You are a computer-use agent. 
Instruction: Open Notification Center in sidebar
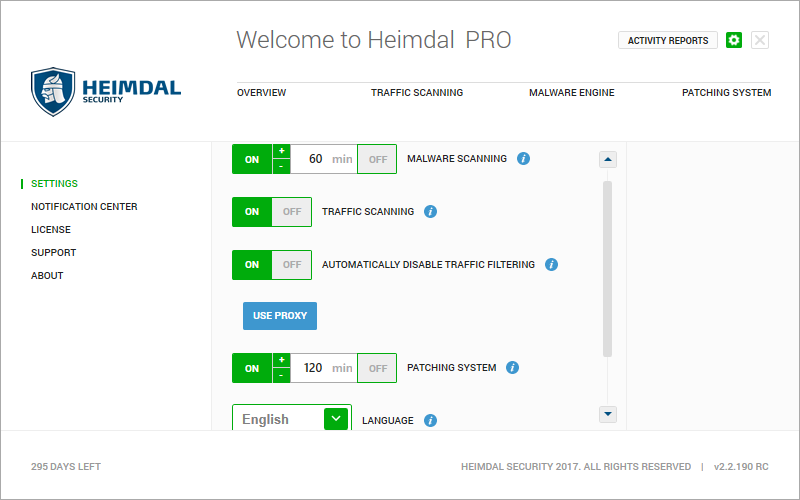pyautogui.click(x=84, y=207)
